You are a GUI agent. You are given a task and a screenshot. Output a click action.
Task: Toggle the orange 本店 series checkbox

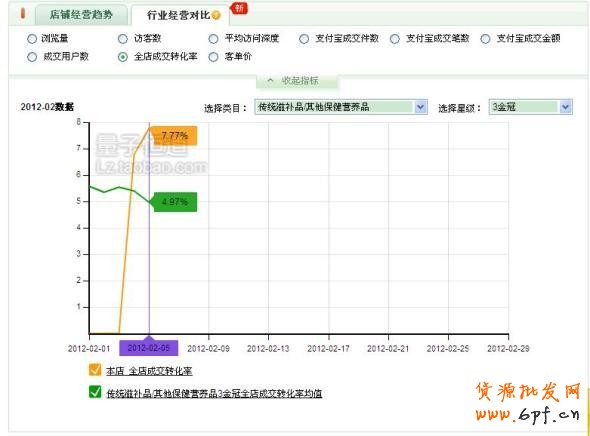coord(95,370)
